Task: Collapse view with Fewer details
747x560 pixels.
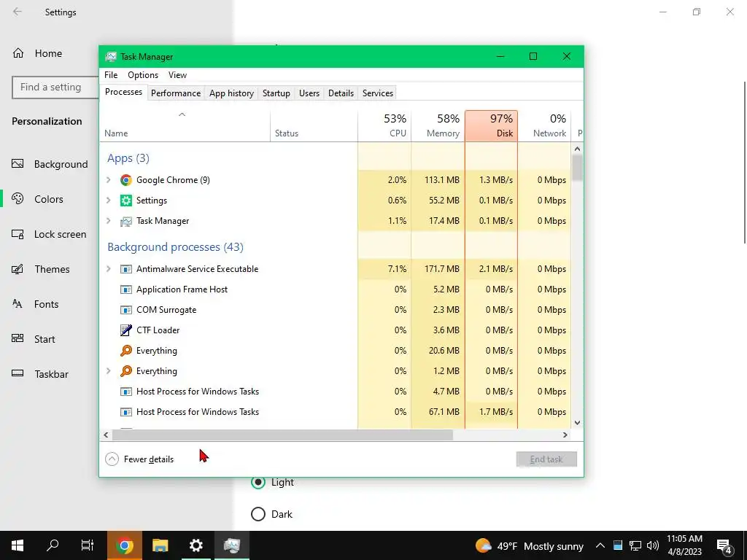Action: [139, 459]
